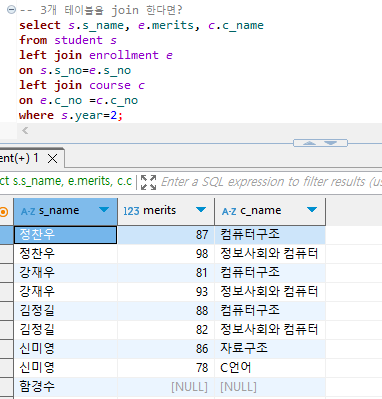This screenshot has height=399, width=382.
Task: Click the scroll left arrow in editor
Action: pyautogui.click(x=25, y=130)
